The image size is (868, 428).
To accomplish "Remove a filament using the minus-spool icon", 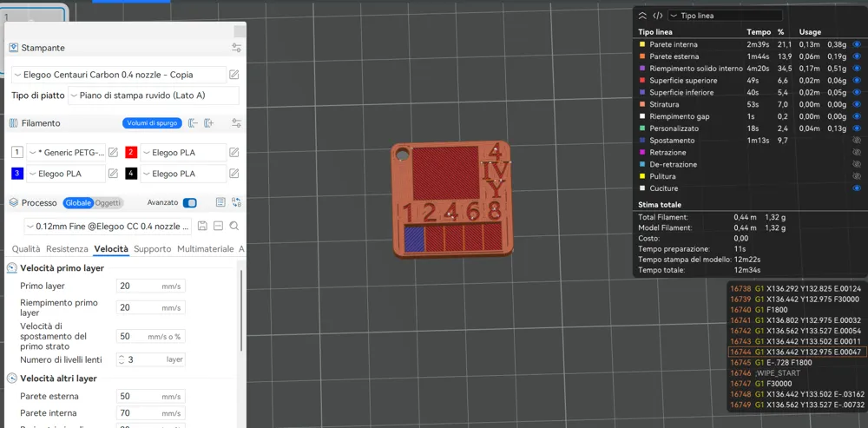I will pos(193,123).
